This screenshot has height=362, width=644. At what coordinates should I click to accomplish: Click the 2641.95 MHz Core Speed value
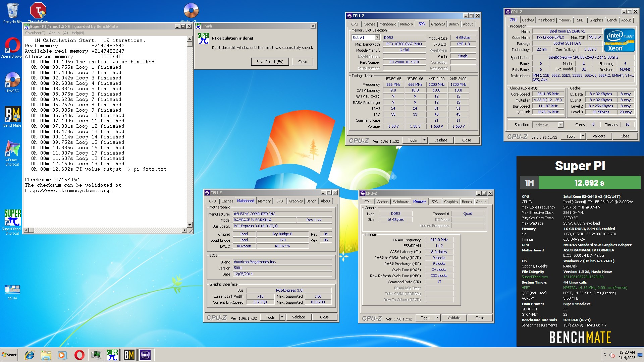click(548, 94)
